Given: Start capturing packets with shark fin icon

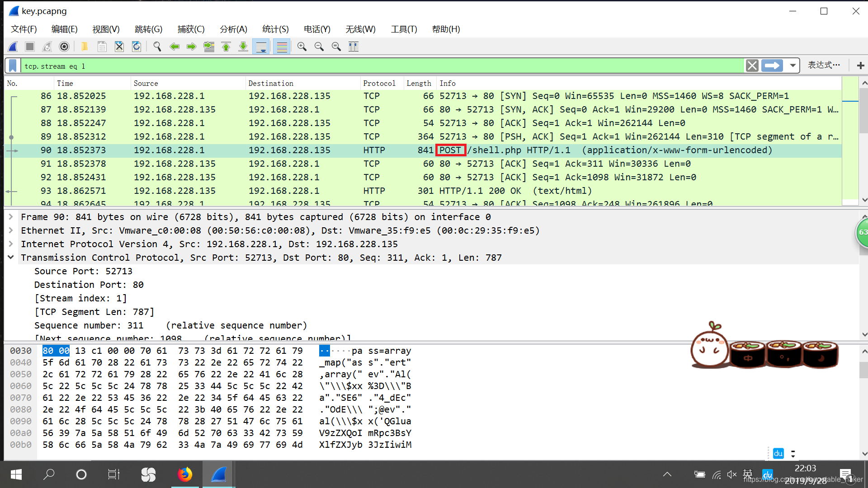Looking at the screenshot, I should coord(13,47).
